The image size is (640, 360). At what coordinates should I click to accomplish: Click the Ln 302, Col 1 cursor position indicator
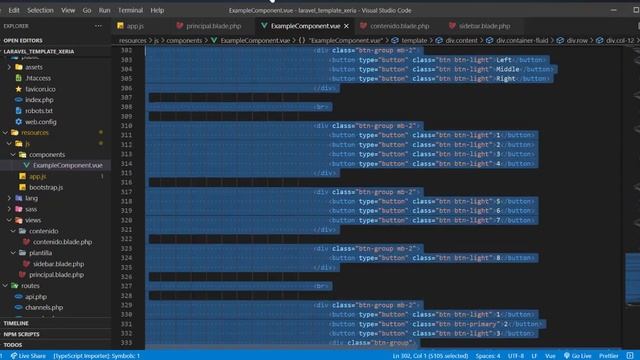pyautogui.click(x=430, y=356)
